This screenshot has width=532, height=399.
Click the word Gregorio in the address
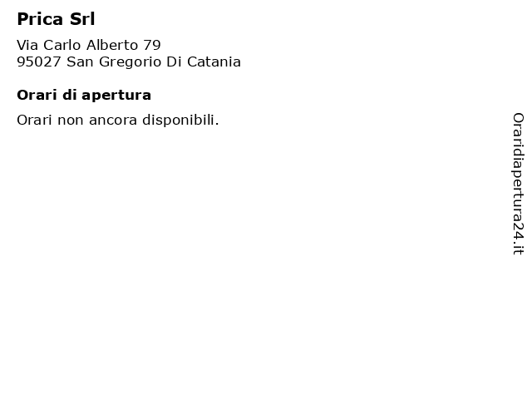click(x=130, y=62)
